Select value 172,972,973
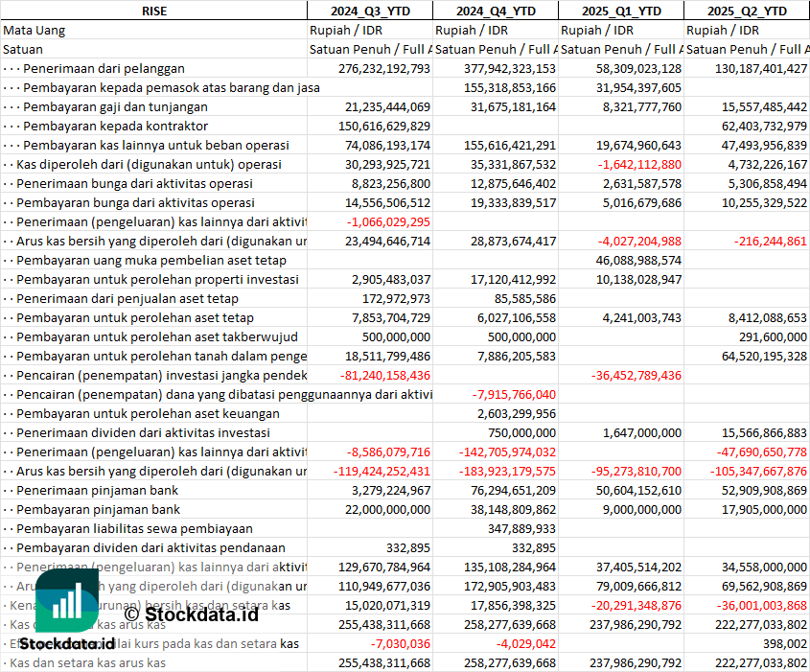The width and height of the screenshot is (810, 672). (x=396, y=298)
